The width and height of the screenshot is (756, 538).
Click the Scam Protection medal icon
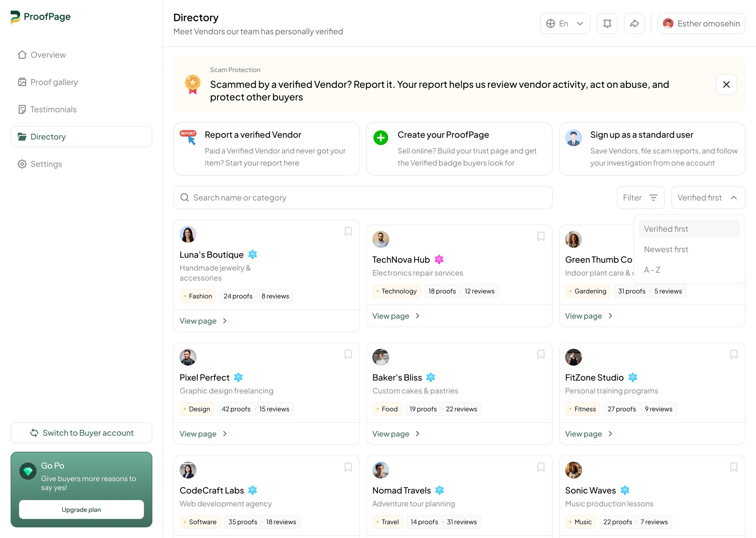[193, 84]
